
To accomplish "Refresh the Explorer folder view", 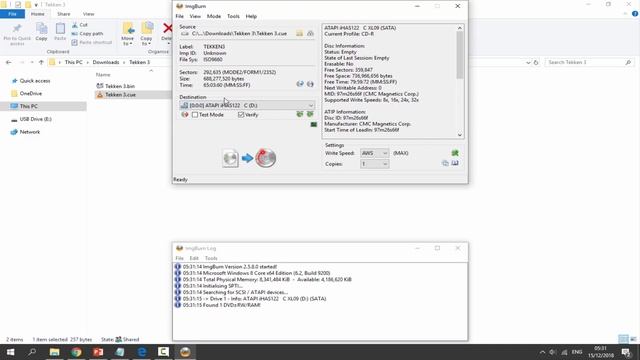I will coord(536,62).
